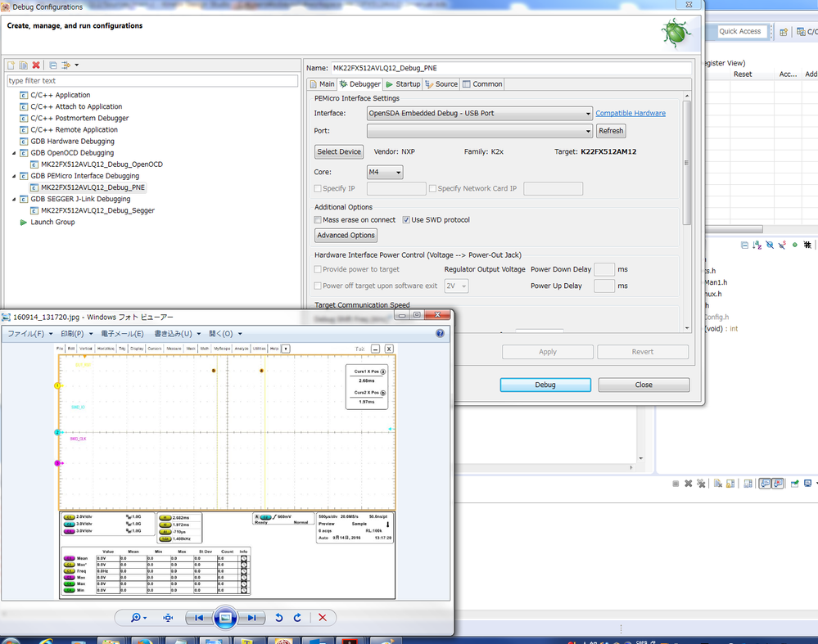This screenshot has width=818, height=644.
Task: Edit the configuration Name field
Action: click(511, 68)
